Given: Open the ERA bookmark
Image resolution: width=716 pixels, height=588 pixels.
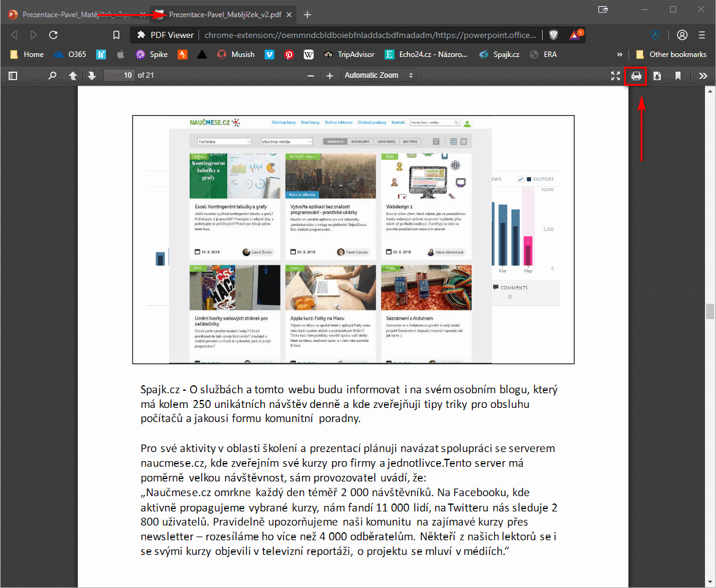Looking at the screenshot, I should pyautogui.click(x=543, y=55).
